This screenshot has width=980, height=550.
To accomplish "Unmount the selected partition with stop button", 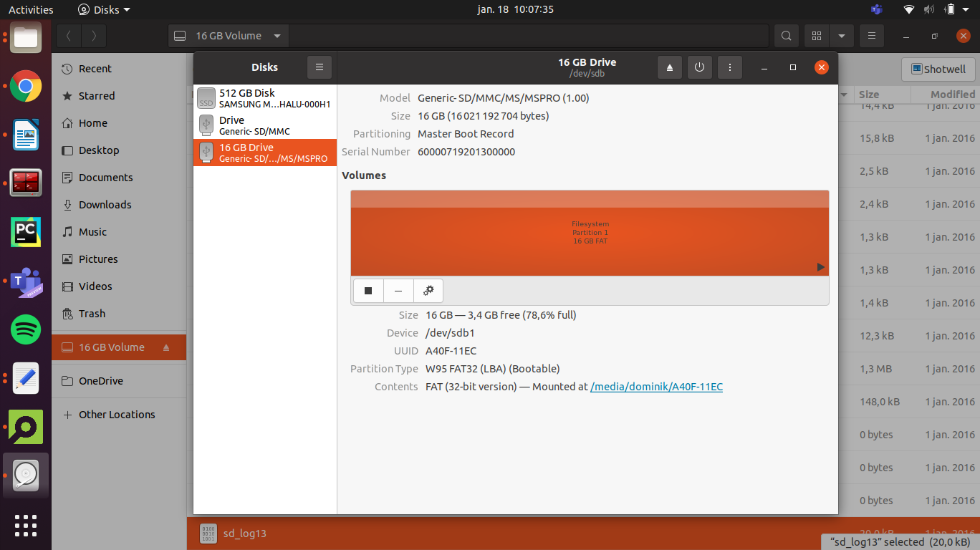I will (x=368, y=291).
